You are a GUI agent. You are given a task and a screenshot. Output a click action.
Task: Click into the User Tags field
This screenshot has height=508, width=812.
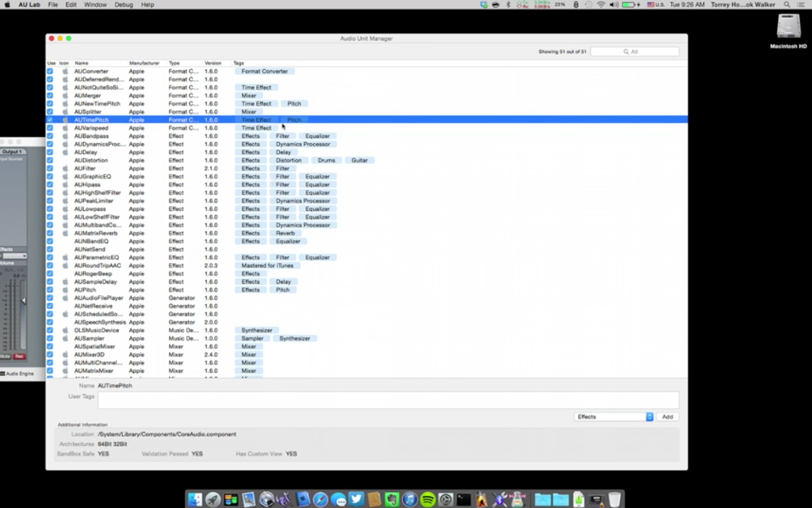click(x=388, y=400)
